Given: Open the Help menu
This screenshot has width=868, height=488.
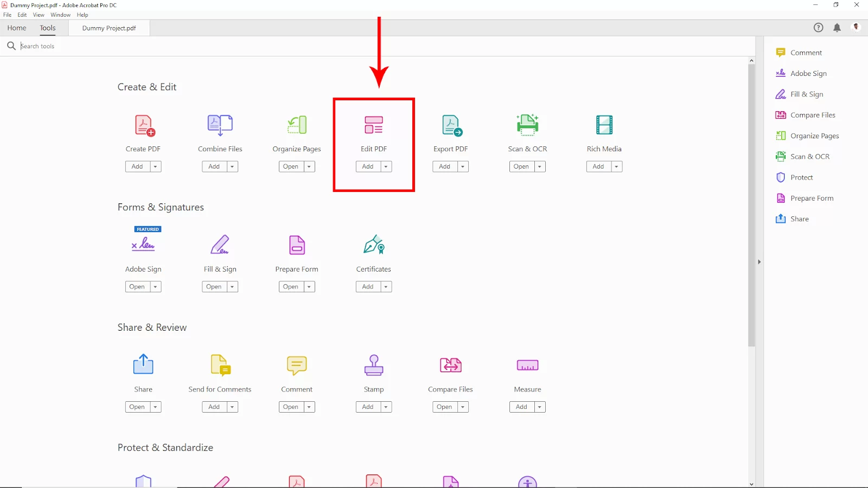Looking at the screenshot, I should click(82, 15).
